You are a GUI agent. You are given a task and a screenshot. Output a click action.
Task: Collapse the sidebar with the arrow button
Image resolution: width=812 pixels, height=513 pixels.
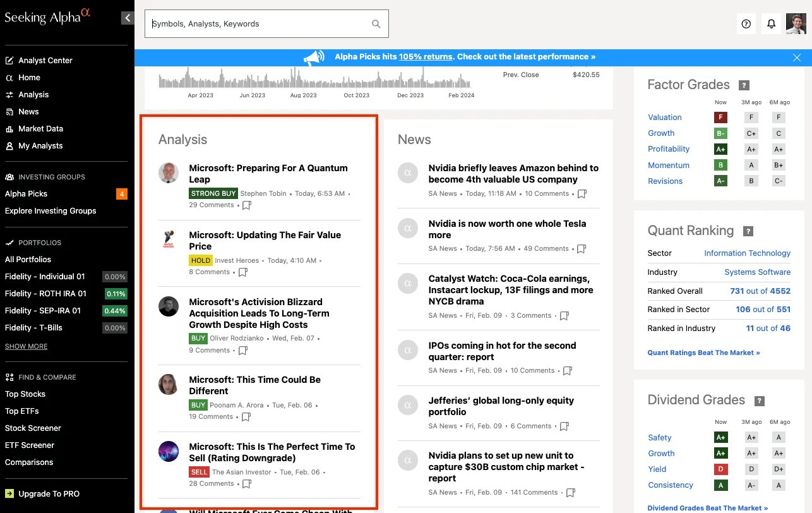(x=128, y=18)
